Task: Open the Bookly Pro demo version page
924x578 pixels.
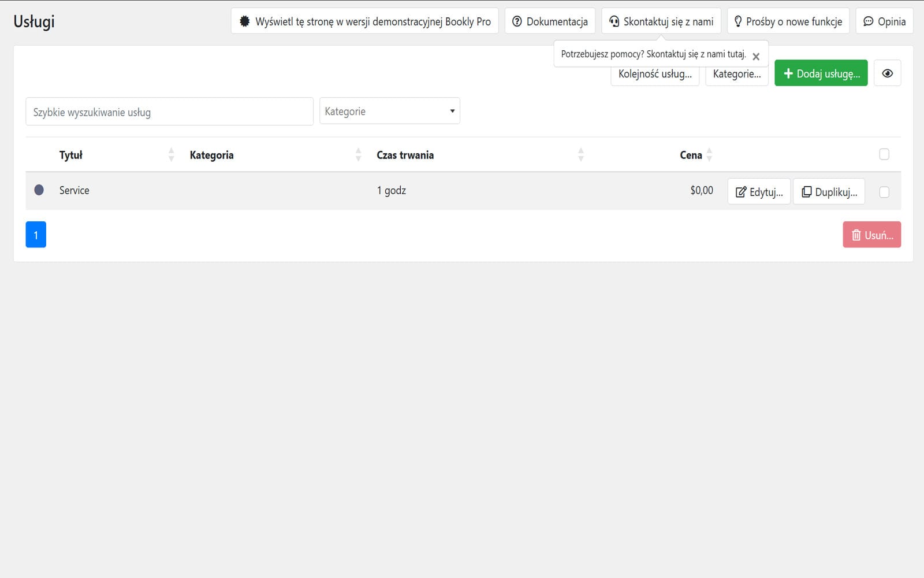Action: tap(364, 21)
